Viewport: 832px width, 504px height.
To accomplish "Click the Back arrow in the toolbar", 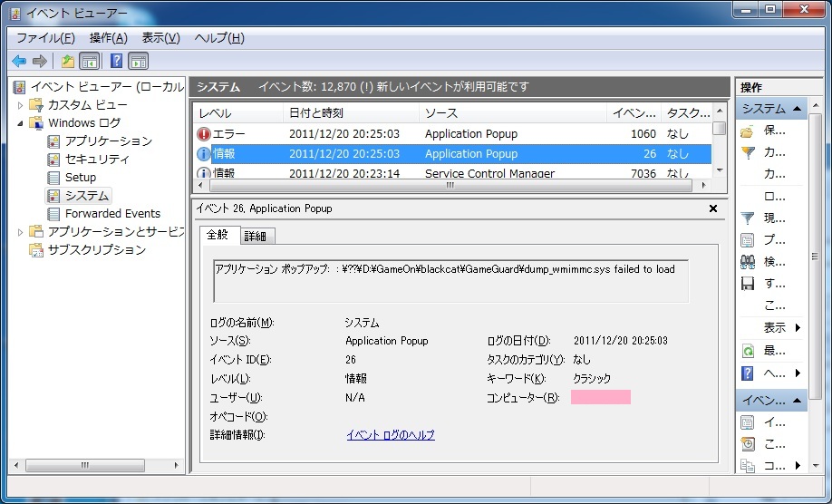I will pyautogui.click(x=19, y=61).
